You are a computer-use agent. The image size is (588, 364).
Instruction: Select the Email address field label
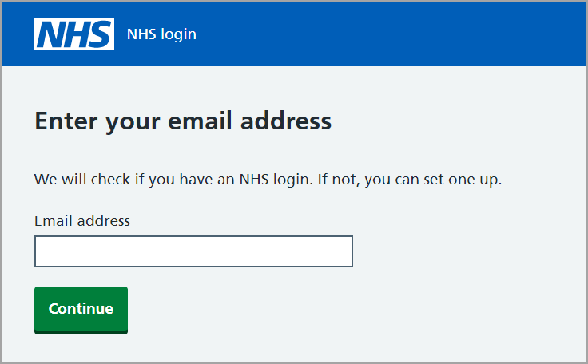point(82,221)
